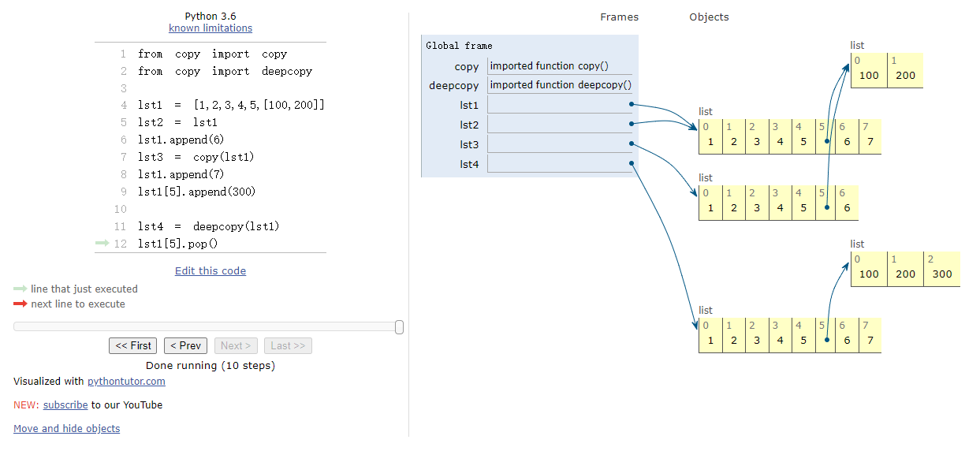
Task: Click the pointer dot in the lst1 variable row
Action: [x=632, y=104]
